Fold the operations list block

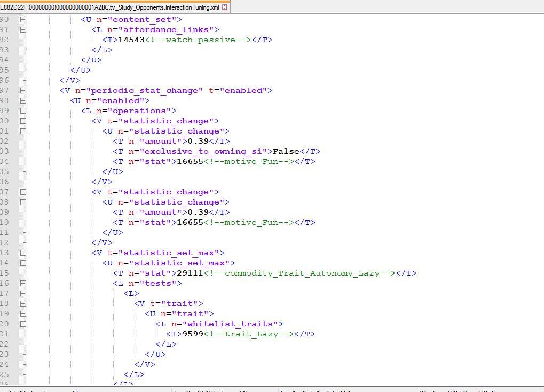pos(23,111)
